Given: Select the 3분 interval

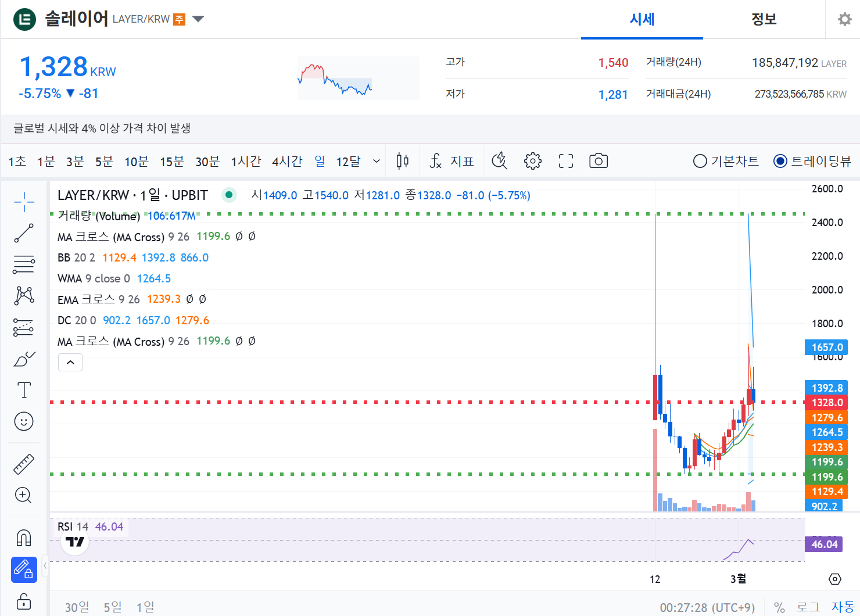Looking at the screenshot, I should 75,161.
